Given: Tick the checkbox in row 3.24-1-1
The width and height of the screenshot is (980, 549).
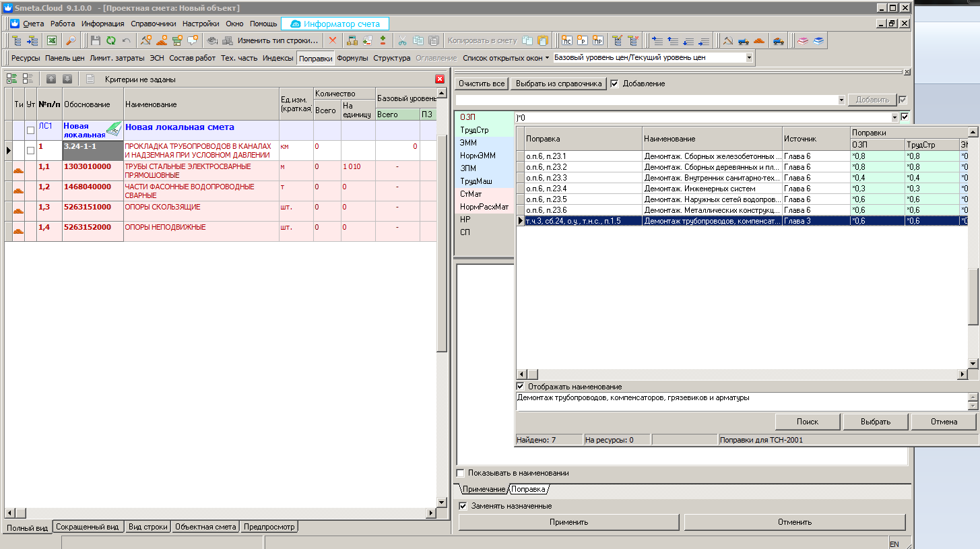Looking at the screenshot, I should tap(30, 150).
